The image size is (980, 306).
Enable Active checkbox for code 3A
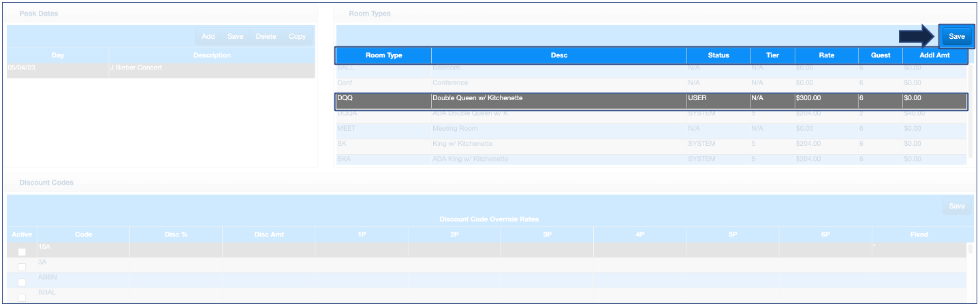[22, 266]
